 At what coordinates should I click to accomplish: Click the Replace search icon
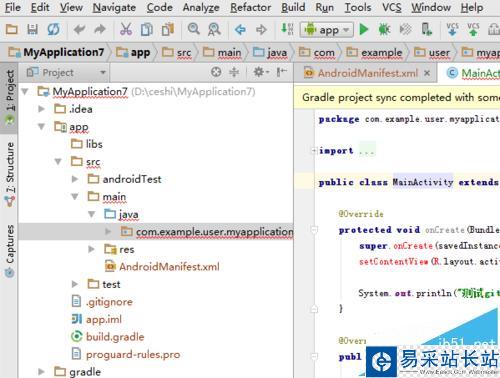214,30
